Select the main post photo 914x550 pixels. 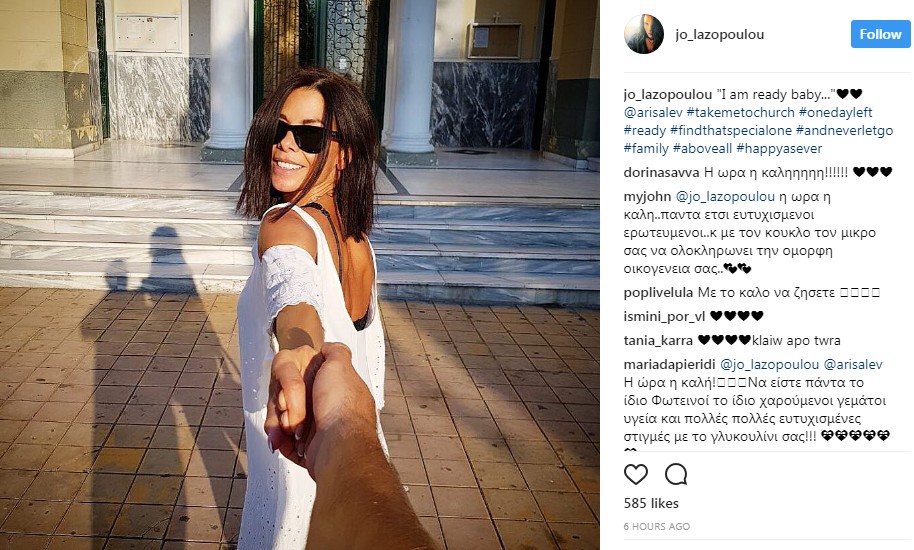(300, 275)
